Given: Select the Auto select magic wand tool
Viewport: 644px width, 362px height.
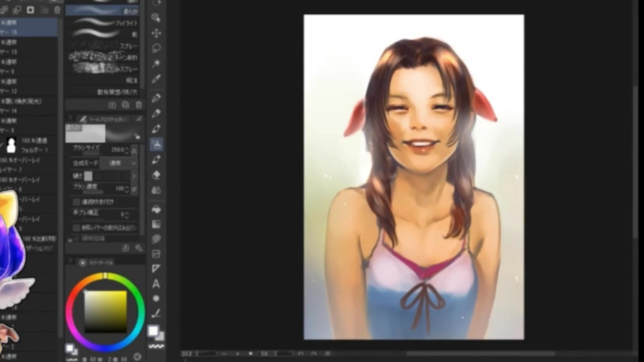Looking at the screenshot, I should tap(156, 63).
